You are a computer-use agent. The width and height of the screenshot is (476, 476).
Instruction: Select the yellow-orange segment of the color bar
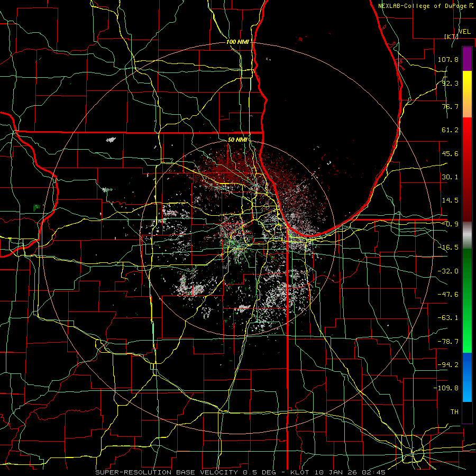[467, 94]
